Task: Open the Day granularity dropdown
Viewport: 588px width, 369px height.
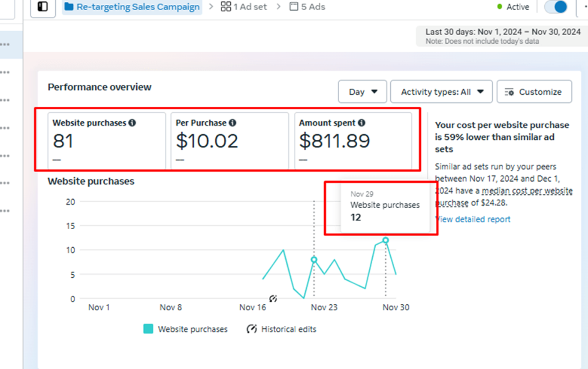Action: pyautogui.click(x=362, y=92)
